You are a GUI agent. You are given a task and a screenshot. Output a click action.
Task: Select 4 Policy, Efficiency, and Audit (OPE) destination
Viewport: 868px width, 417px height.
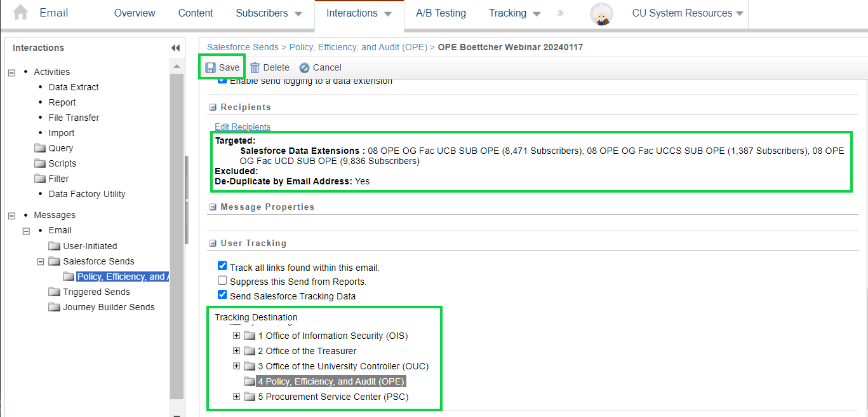331,381
